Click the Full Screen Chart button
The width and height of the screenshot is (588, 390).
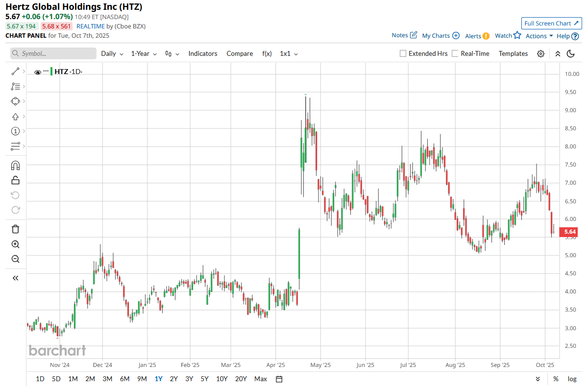(x=551, y=24)
